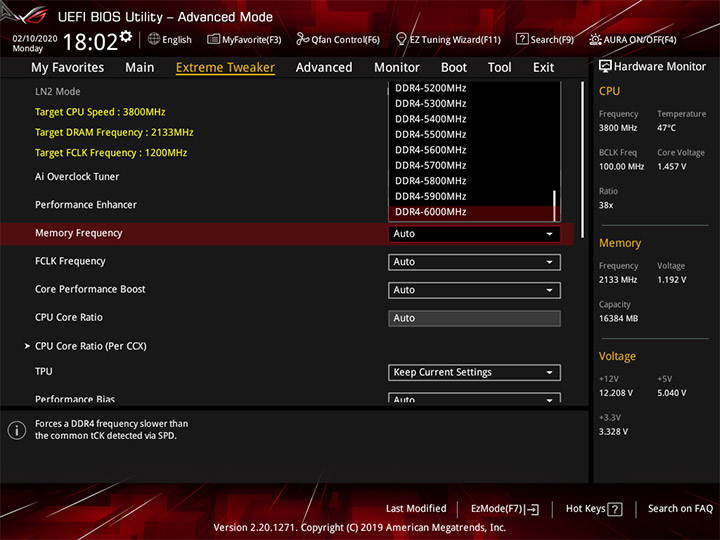
Task: Open the Exit tab
Action: click(x=543, y=68)
